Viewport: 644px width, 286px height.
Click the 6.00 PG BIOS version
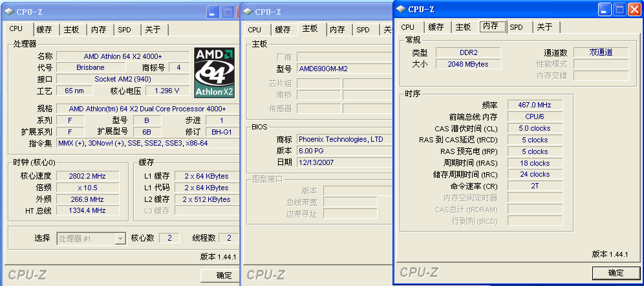pyautogui.click(x=344, y=151)
